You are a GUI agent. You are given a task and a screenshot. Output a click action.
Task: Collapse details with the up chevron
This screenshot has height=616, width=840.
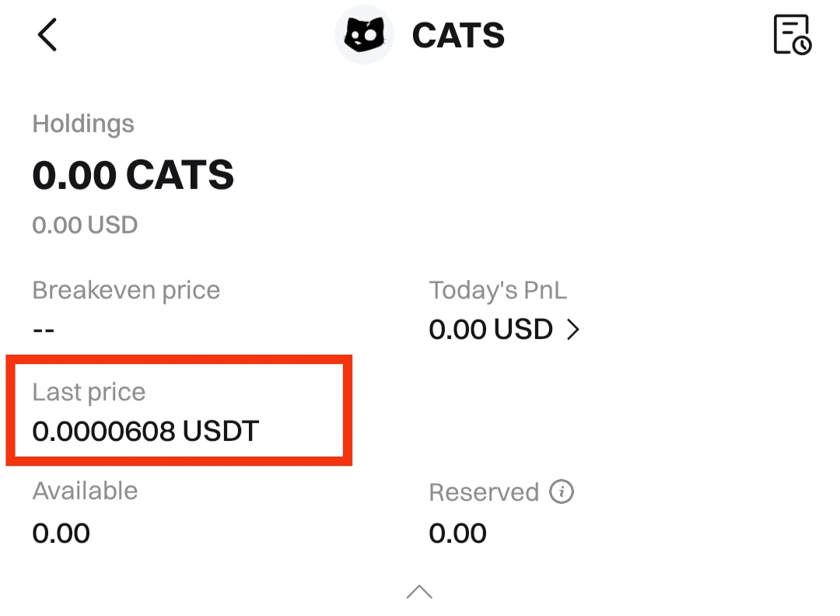(419, 592)
